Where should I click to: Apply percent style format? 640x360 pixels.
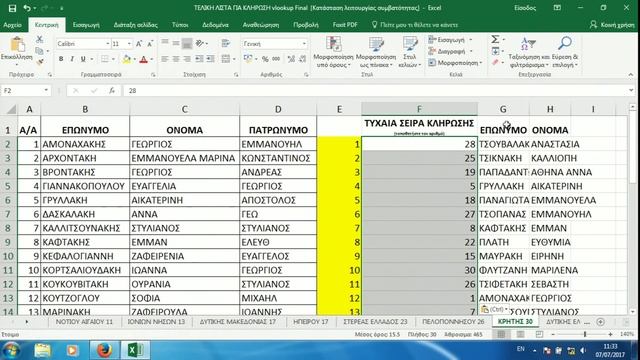coord(265,60)
